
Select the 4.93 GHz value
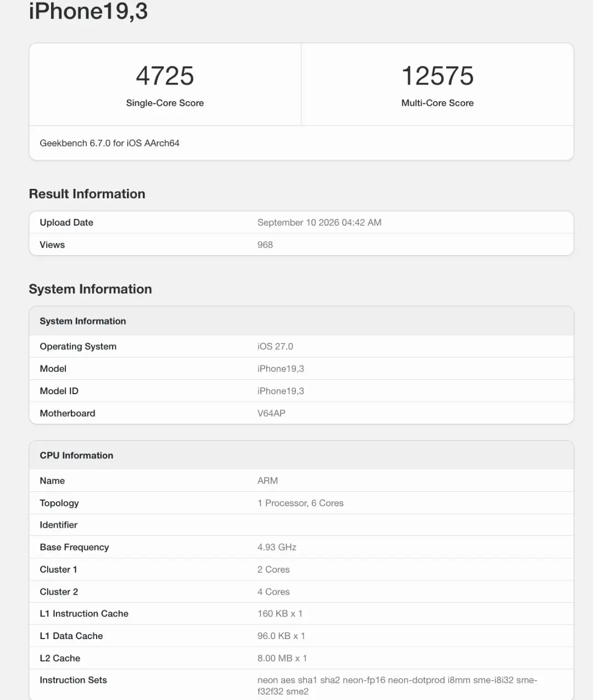point(277,547)
